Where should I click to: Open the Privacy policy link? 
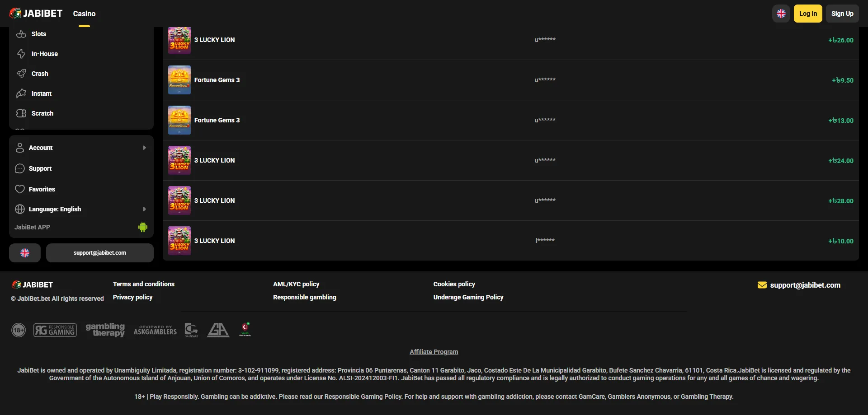pos(133,297)
